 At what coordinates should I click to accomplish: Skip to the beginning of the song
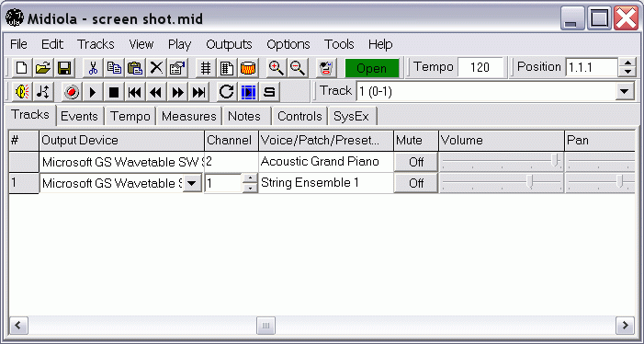click(x=135, y=92)
